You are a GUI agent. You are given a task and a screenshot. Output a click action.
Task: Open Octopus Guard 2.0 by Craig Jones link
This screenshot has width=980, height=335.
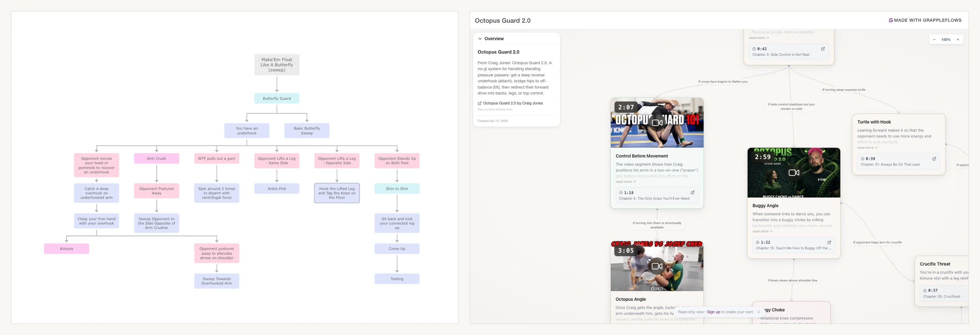tap(510, 103)
